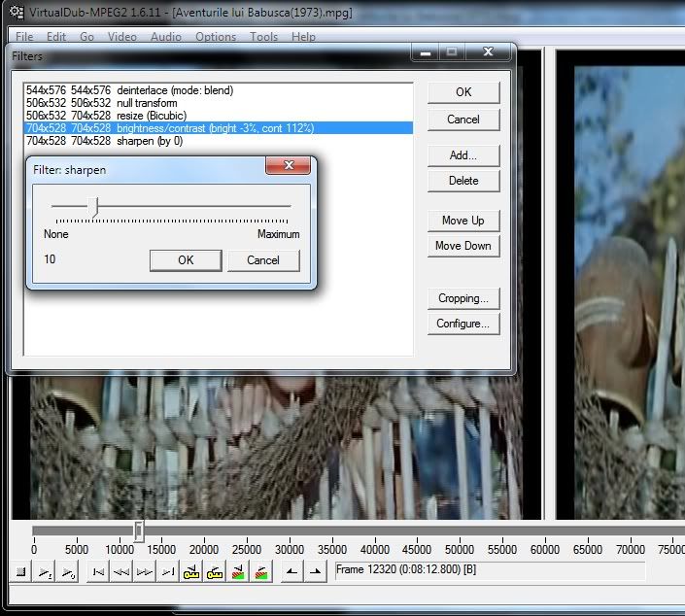Step forward one frame
Screen dimensions: 685x616
(145, 572)
